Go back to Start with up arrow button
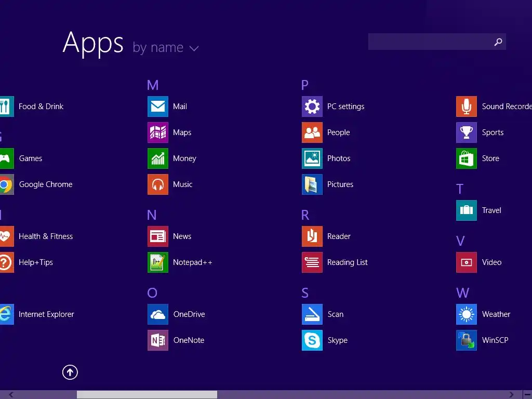 [70, 372]
